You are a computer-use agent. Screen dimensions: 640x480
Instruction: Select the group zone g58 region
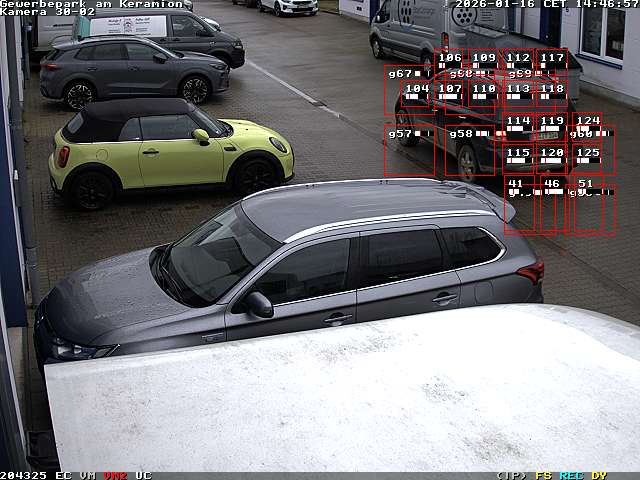(470, 149)
